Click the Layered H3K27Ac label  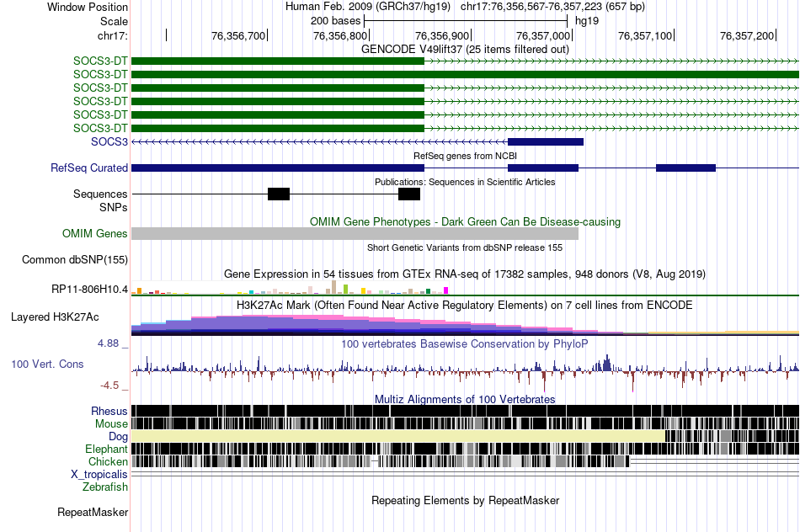(55, 317)
